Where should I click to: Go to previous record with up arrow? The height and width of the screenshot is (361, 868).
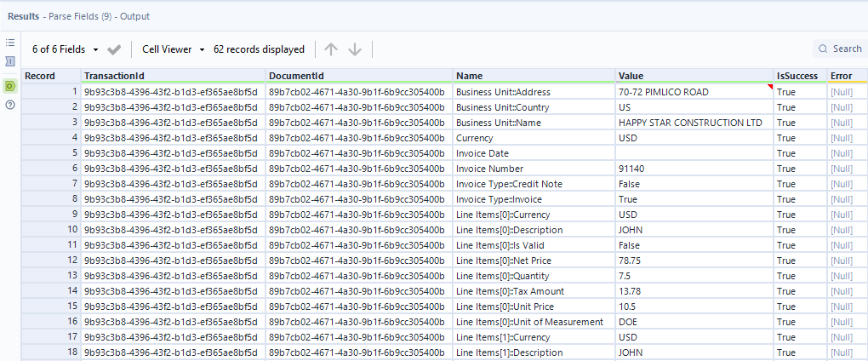point(330,49)
